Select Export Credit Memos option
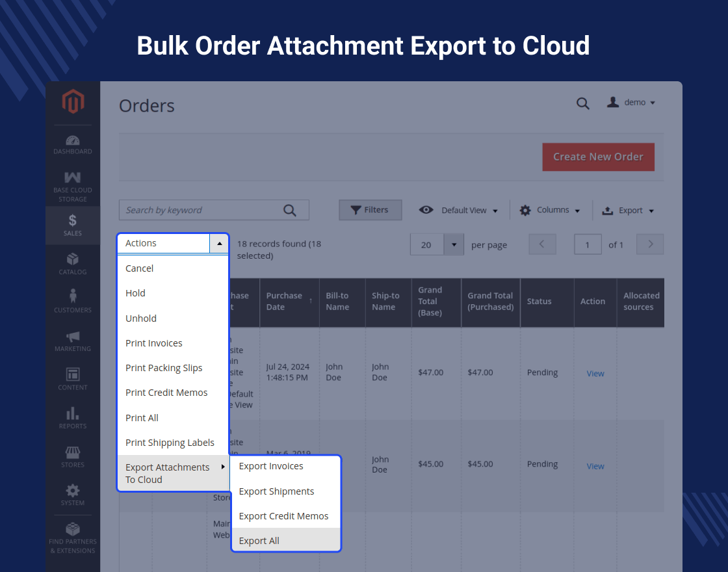 click(283, 516)
